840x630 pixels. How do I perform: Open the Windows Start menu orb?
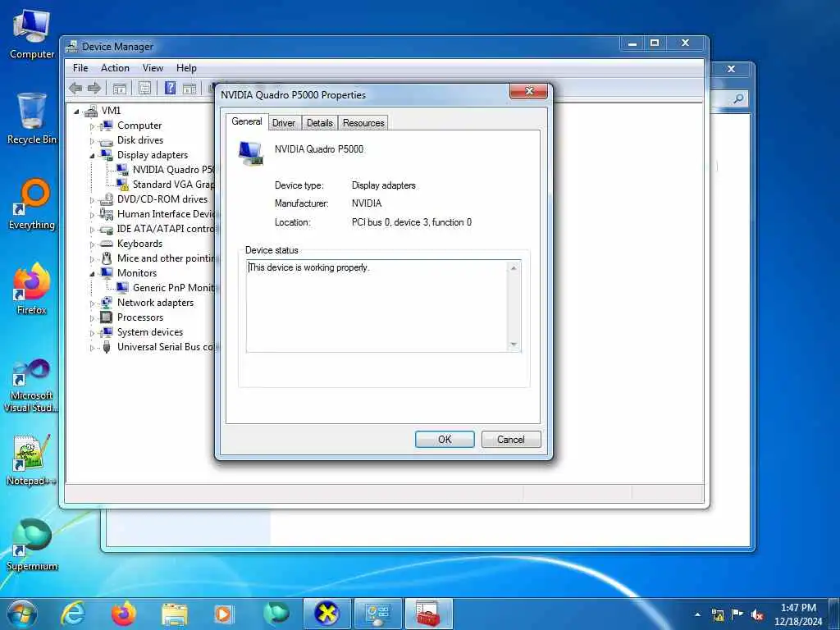22,614
